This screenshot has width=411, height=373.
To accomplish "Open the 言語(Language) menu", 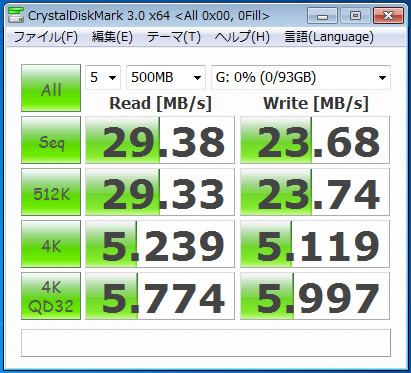I will point(329,37).
